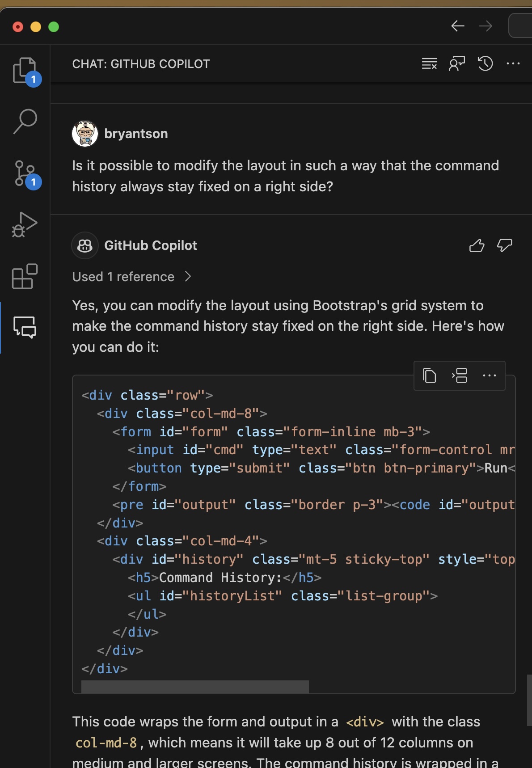The image size is (532, 768).
Task: Go back with the left arrow
Action: 457,26
